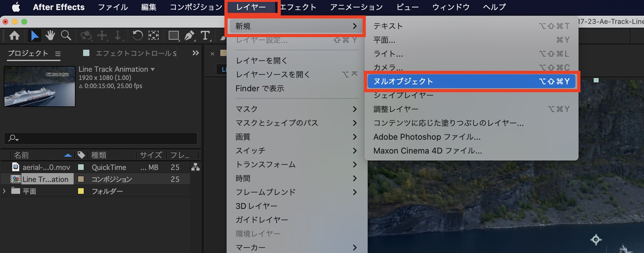The width and height of the screenshot is (644, 253).
Task: Show hidden panel tabs with double chevron
Action: (x=195, y=53)
